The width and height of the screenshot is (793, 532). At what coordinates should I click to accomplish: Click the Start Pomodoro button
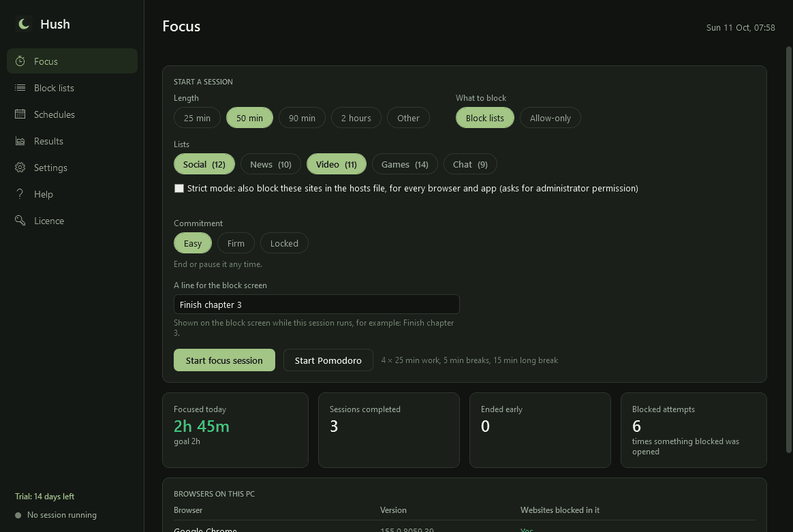point(328,360)
